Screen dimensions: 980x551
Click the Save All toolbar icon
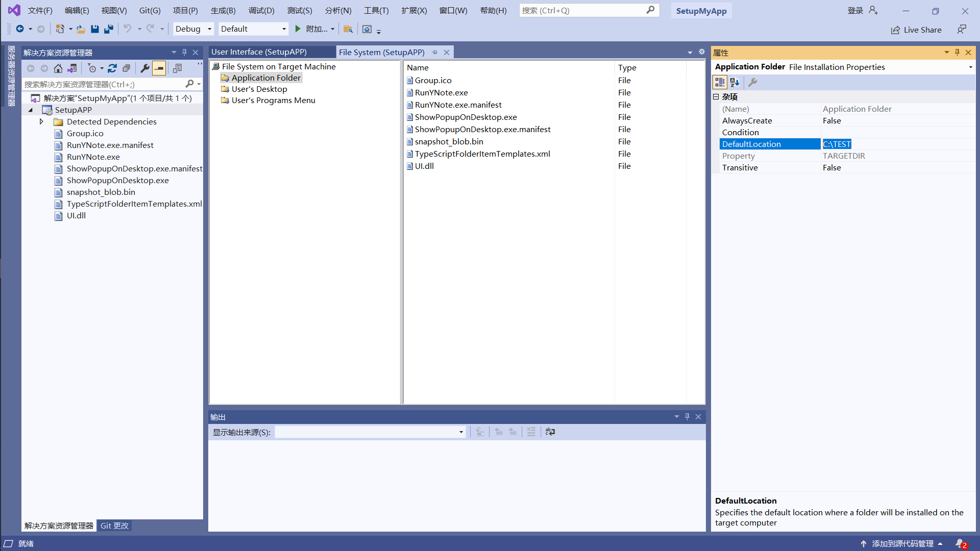point(108,29)
